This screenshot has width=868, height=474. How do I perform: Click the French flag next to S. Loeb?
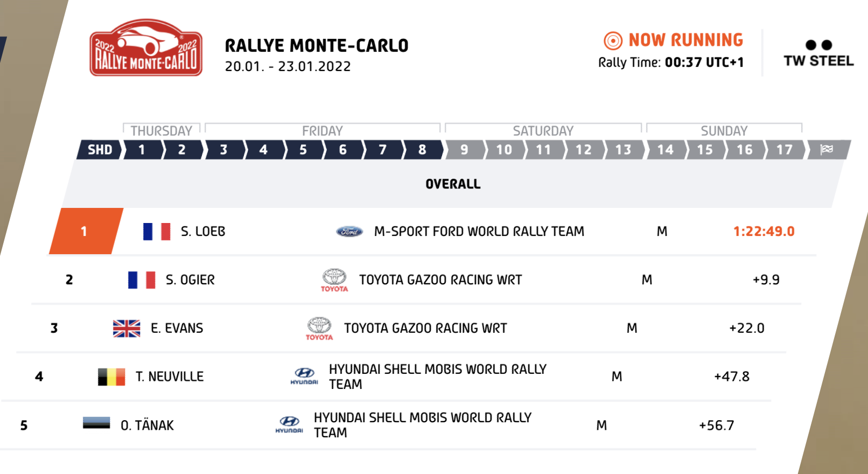point(157,232)
